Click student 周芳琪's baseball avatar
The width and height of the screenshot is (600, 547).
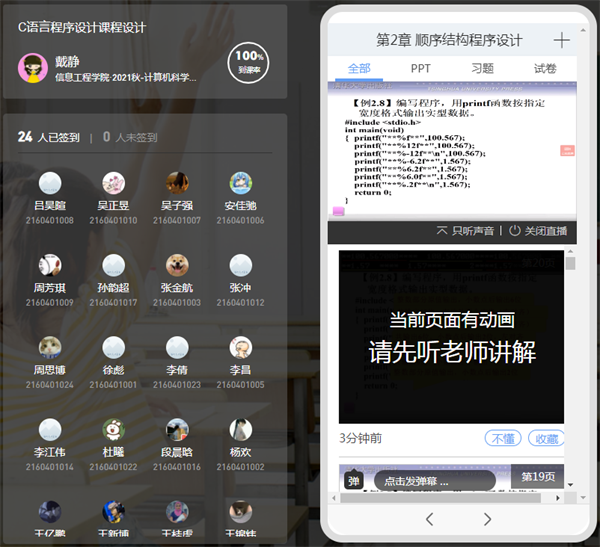point(50,265)
